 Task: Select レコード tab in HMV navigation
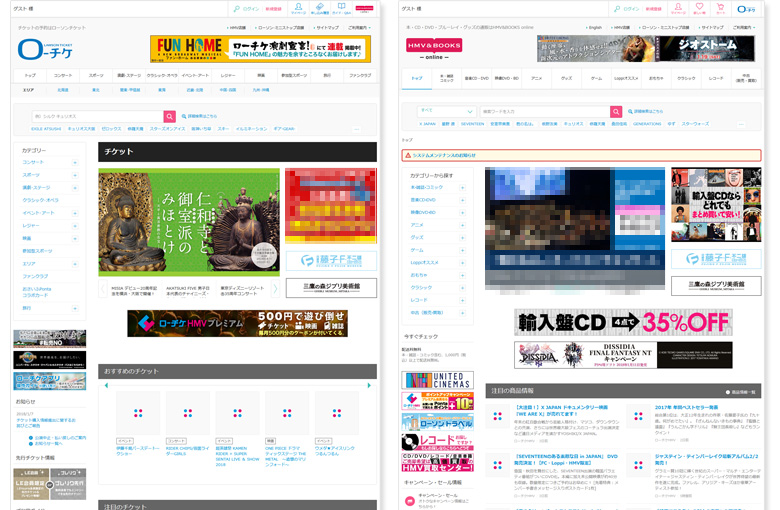tap(716, 78)
